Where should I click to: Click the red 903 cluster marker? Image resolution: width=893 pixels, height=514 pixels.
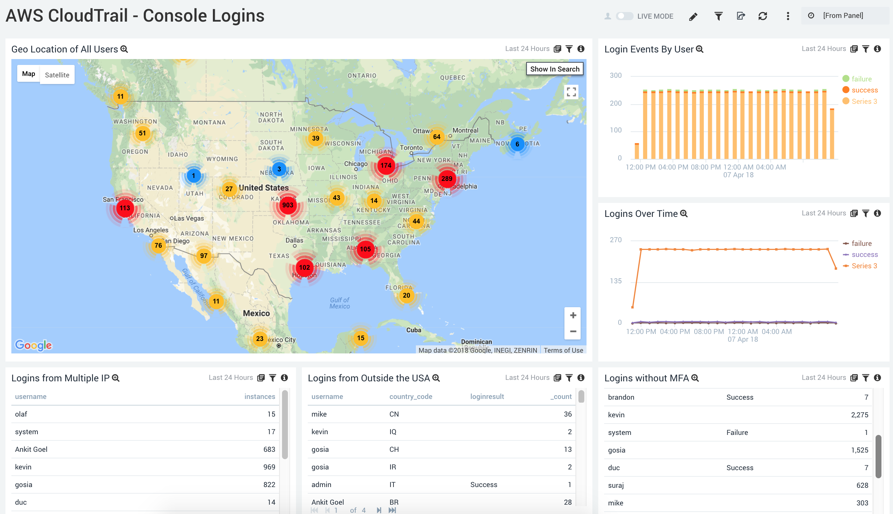point(288,205)
